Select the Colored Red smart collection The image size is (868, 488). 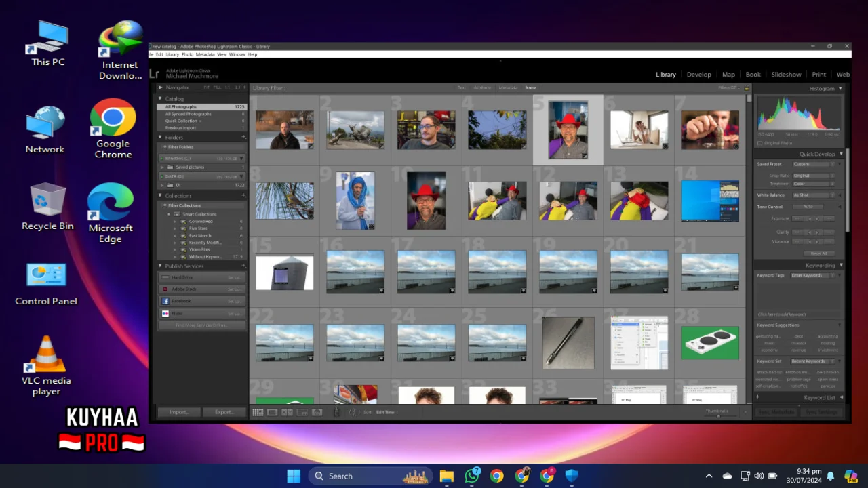201,222
